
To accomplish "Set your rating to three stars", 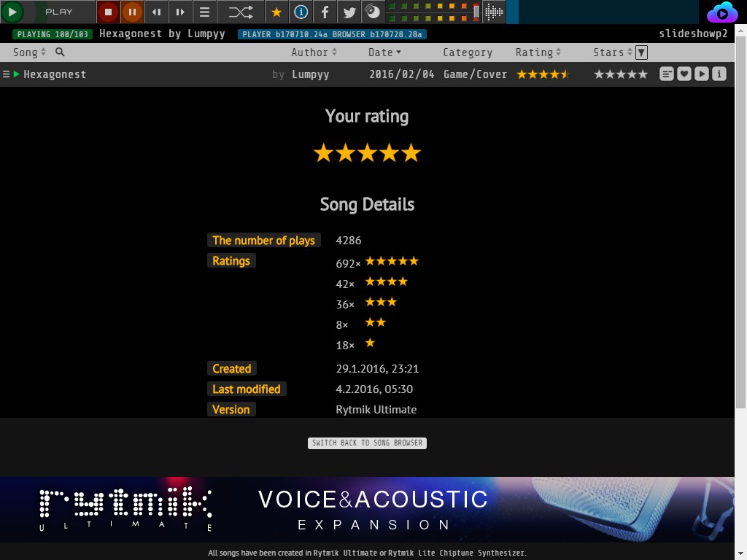I will (x=368, y=153).
